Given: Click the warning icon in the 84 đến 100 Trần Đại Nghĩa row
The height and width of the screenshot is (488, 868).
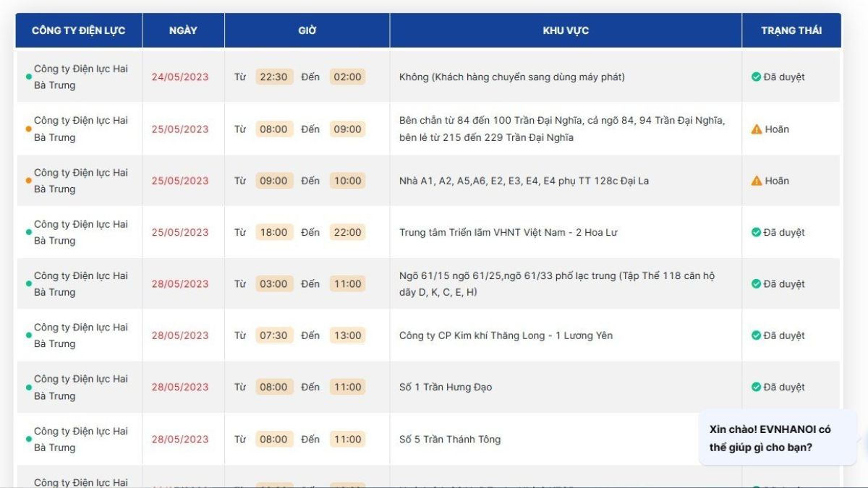Looking at the screenshot, I should [757, 129].
